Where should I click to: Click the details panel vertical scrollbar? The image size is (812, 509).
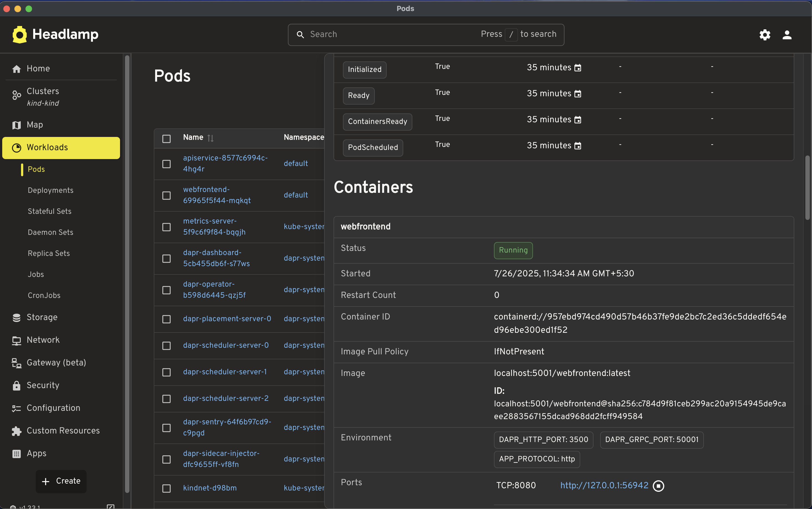click(x=807, y=188)
